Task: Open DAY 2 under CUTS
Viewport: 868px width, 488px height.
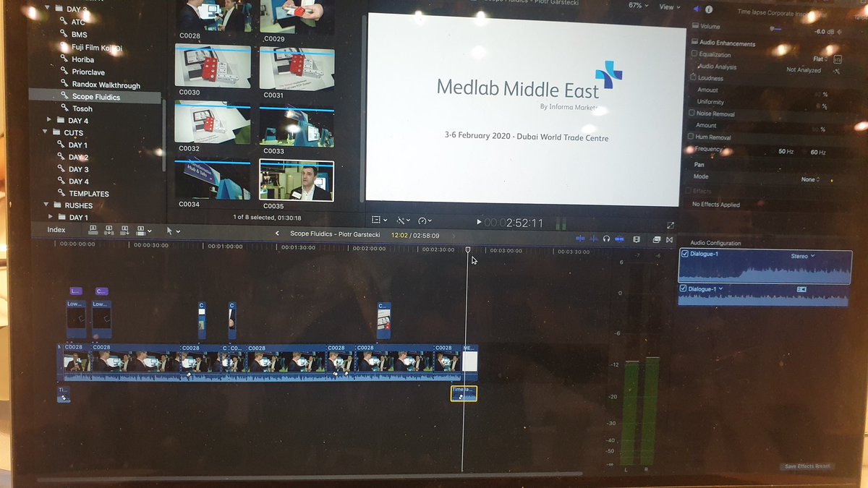Action: (78, 157)
